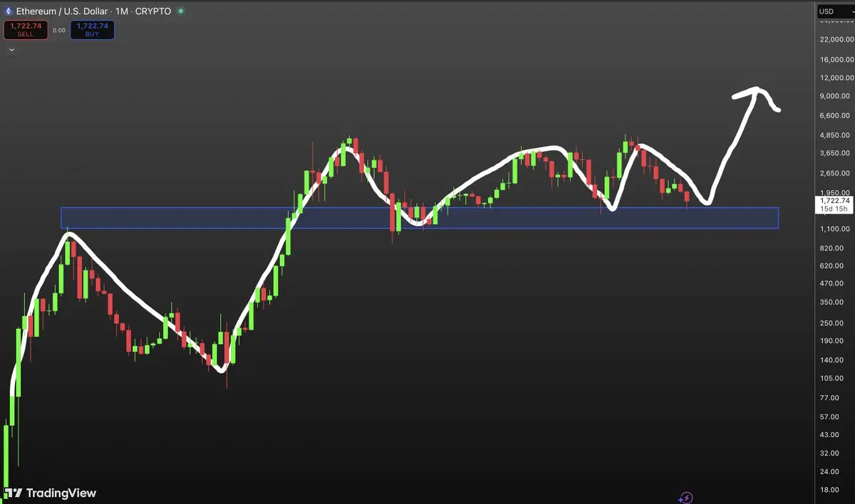
Task: Click the 105.00 price axis label
Action: point(833,379)
